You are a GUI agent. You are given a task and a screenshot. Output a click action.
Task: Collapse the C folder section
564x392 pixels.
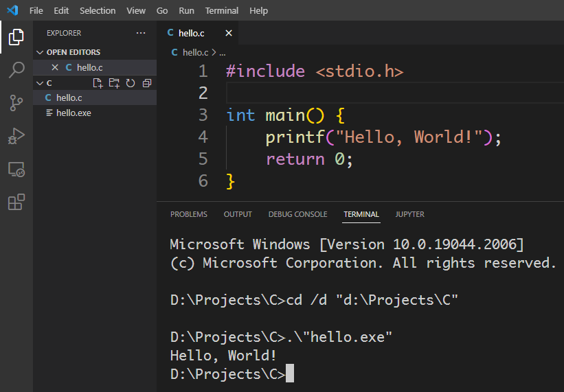tap(41, 83)
